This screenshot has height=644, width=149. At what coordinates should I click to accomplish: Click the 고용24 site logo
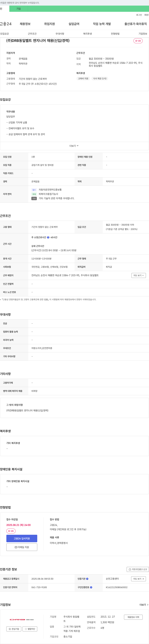(5, 24)
